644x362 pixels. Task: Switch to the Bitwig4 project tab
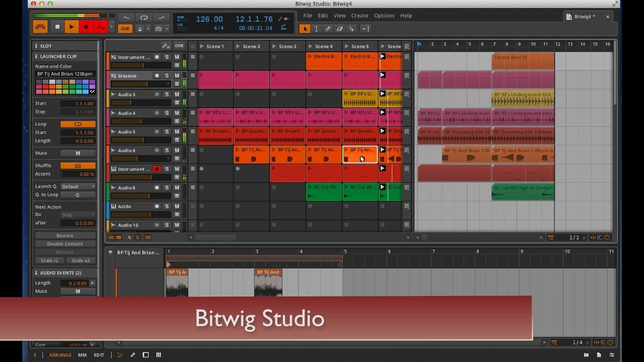pos(587,17)
